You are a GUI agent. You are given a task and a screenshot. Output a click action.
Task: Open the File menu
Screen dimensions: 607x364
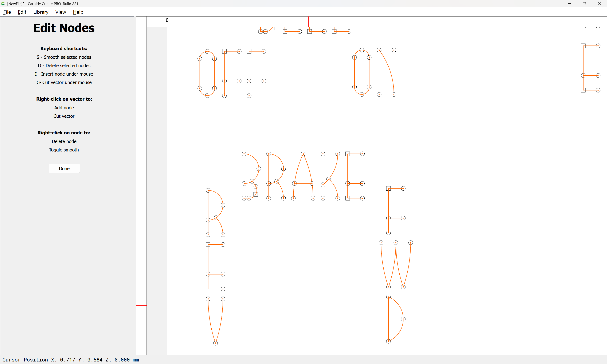click(7, 12)
